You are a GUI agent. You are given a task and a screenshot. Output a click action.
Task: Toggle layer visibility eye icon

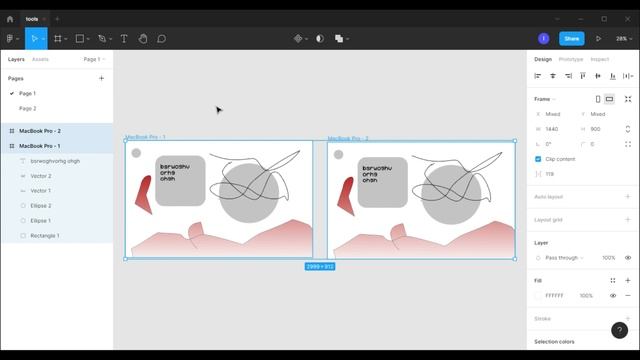tap(628, 258)
